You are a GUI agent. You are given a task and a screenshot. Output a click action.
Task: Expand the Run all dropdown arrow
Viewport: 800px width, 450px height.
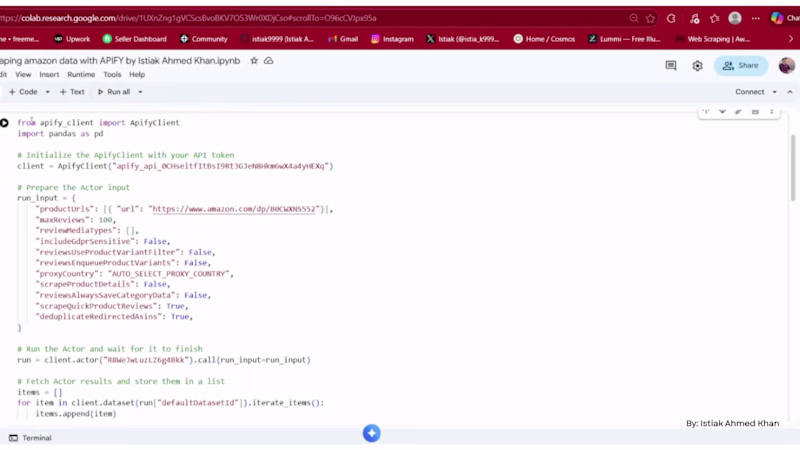click(140, 92)
